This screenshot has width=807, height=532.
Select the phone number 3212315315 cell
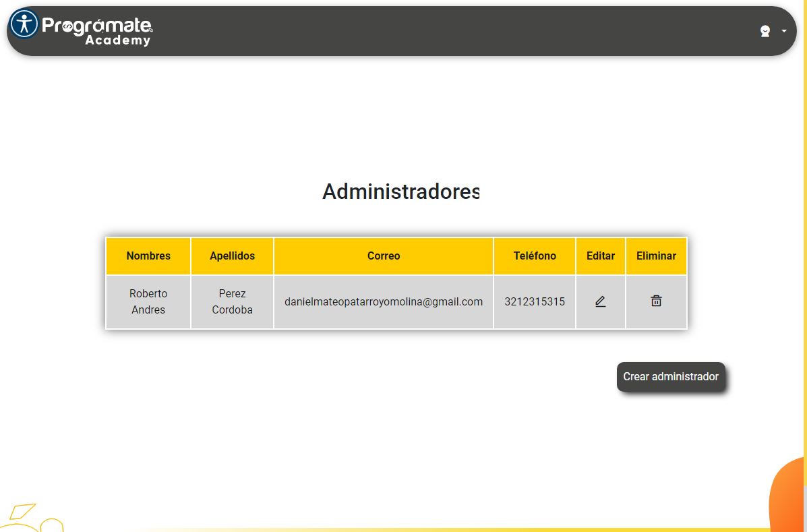tap(535, 301)
